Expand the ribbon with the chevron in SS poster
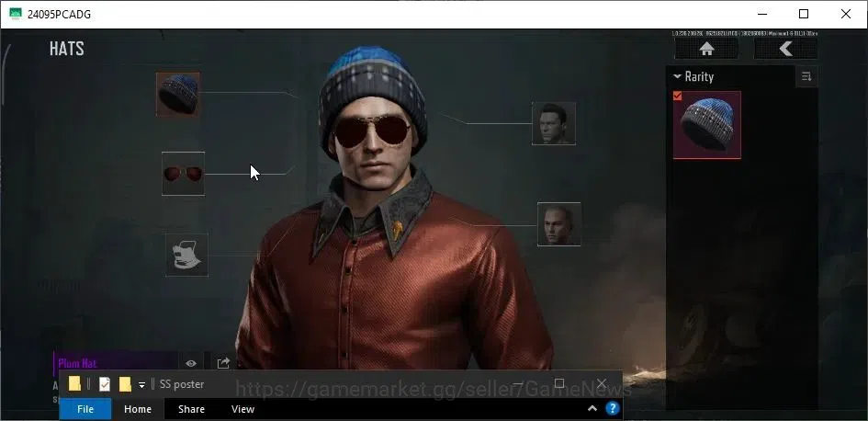 coord(592,409)
